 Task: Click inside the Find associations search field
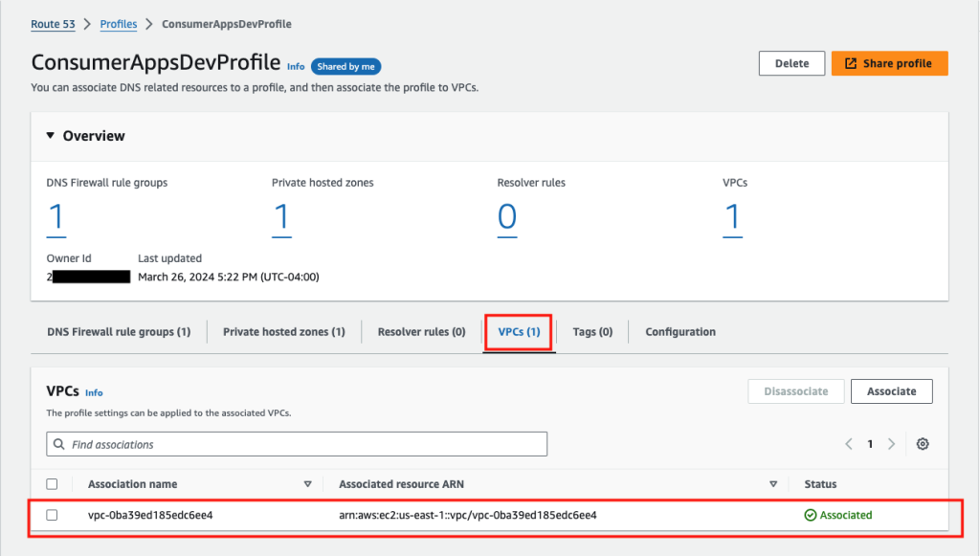[x=287, y=444]
